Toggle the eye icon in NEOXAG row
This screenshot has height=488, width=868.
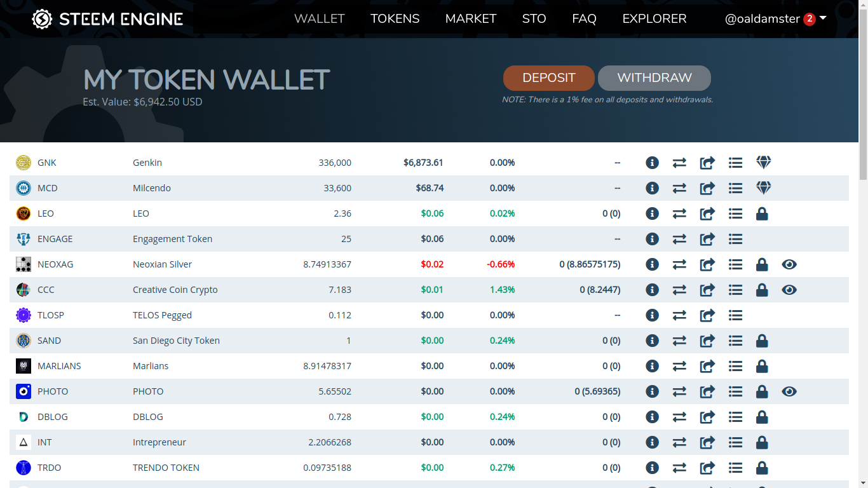789,264
